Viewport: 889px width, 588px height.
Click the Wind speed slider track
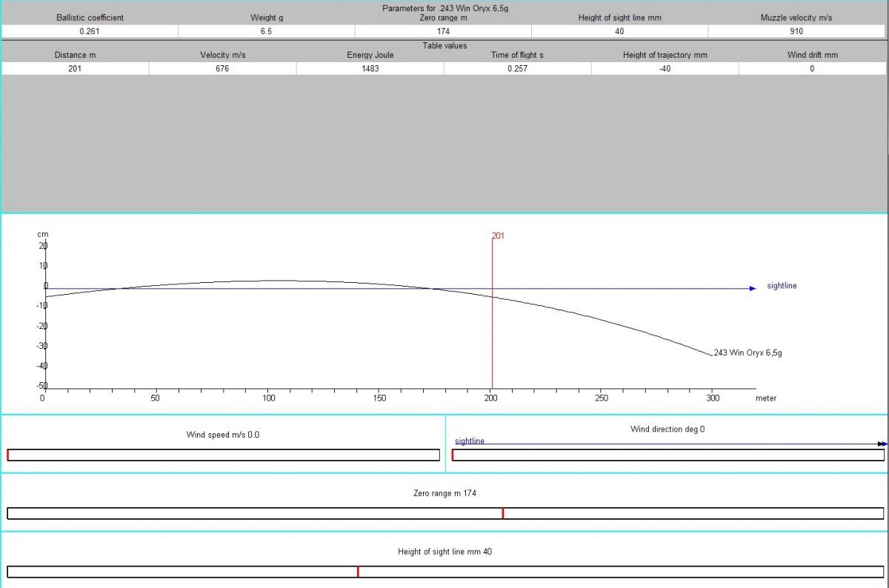point(223,455)
